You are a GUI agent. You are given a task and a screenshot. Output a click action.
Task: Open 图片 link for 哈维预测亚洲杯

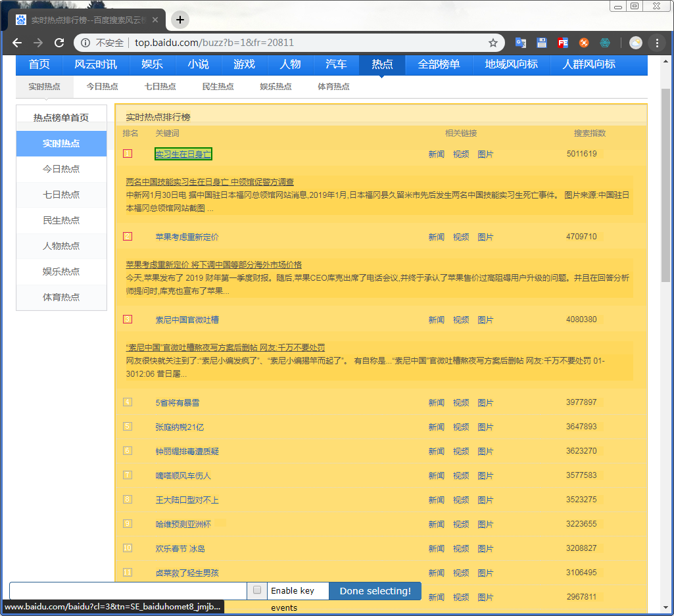[485, 525]
